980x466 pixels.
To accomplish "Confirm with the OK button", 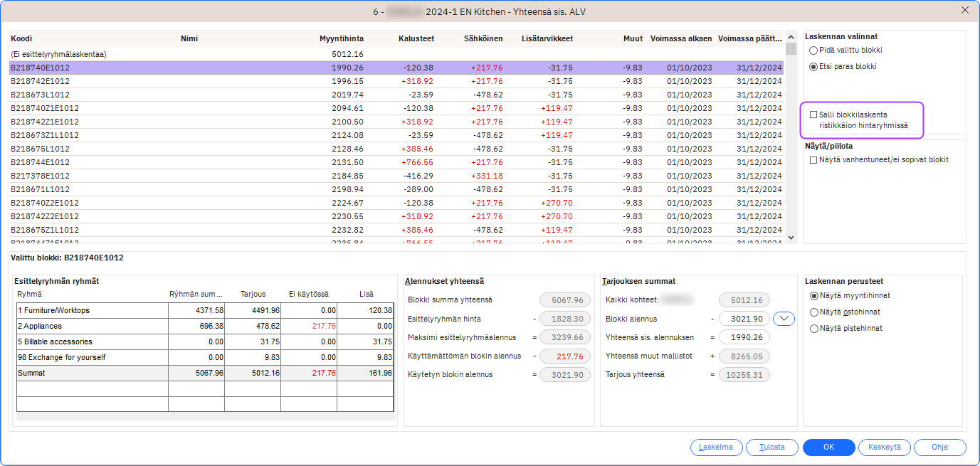I will pos(828,448).
